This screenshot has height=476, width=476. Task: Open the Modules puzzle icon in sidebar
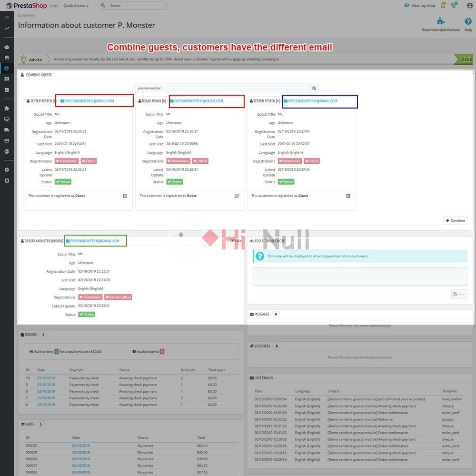(x=7, y=108)
